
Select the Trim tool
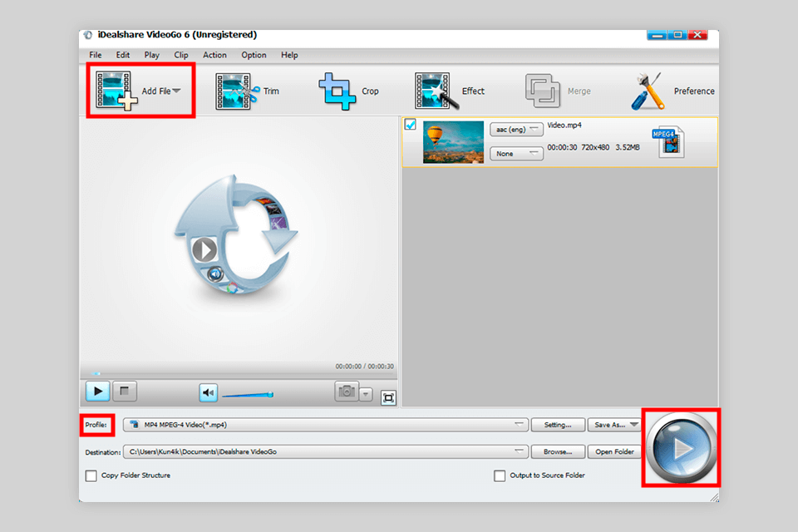tap(246, 91)
